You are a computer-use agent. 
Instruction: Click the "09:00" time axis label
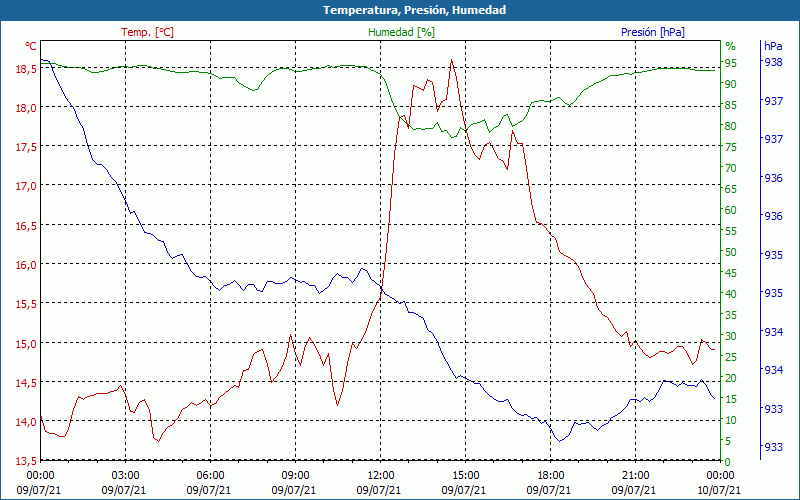tap(295, 476)
